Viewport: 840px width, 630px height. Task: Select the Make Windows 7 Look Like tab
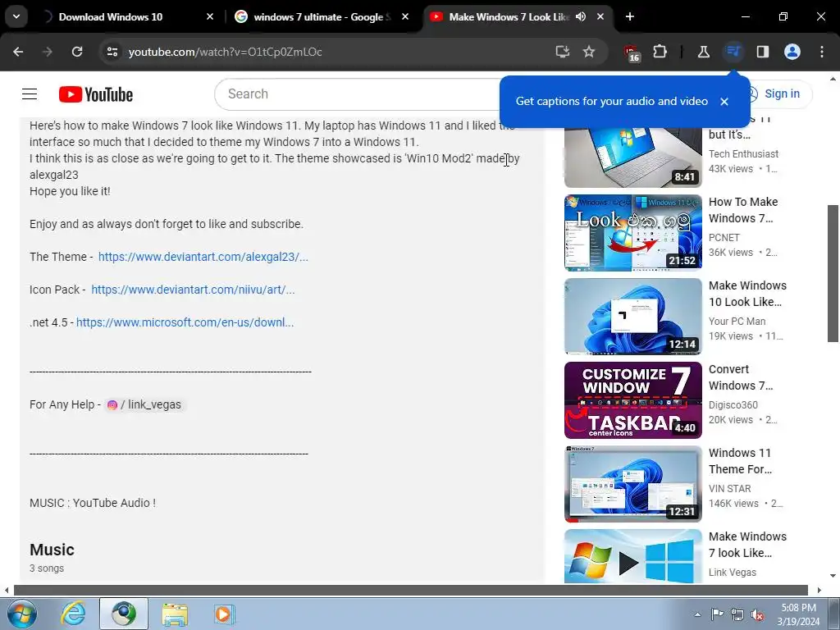pos(509,16)
